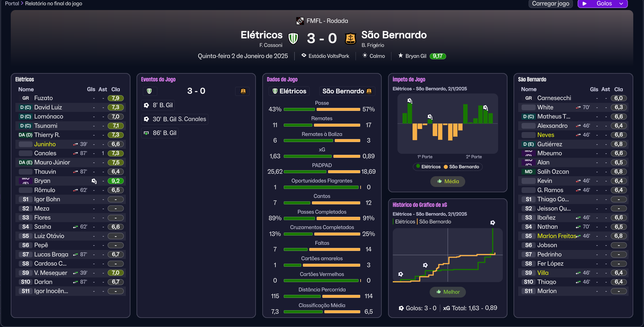
Task: Expand the São Bernardo selector in Dados de Jogo
Action: click(347, 91)
